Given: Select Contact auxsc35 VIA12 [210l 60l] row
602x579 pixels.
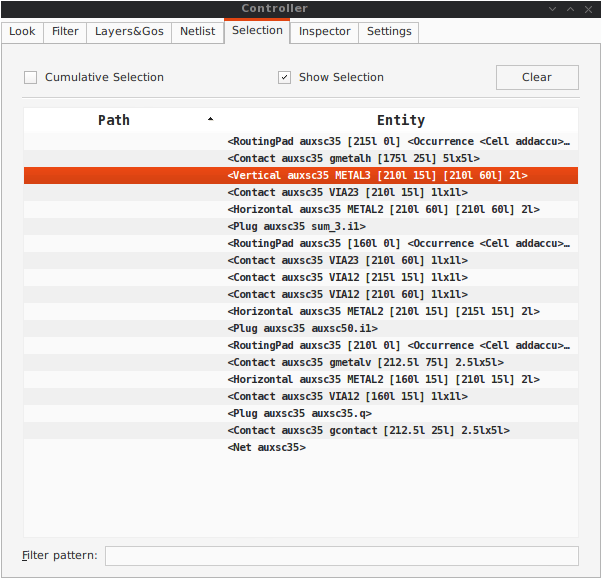Looking at the screenshot, I should pos(301,294).
